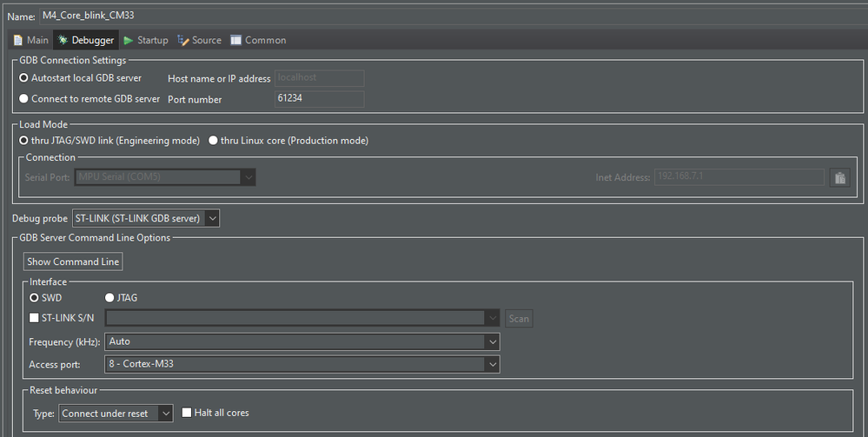Toggle the Halt all cores checkbox

[187, 413]
